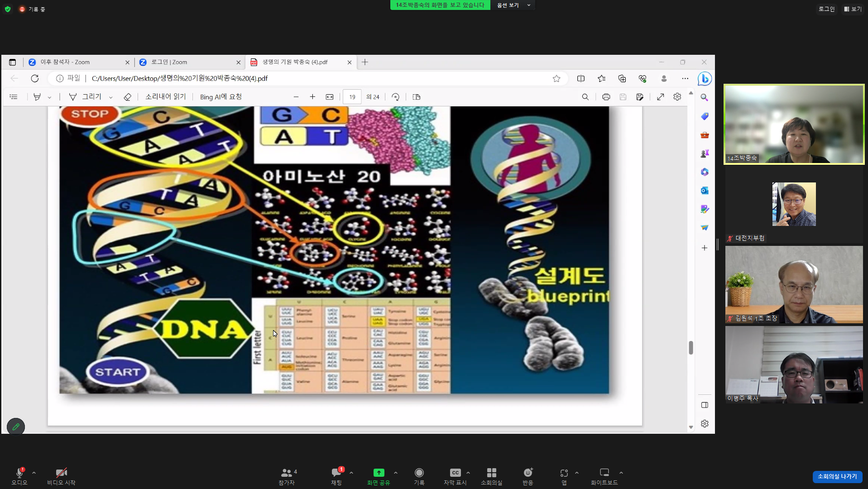Open the Zoom apps (앱) button
The image size is (868, 489).
(x=564, y=476)
